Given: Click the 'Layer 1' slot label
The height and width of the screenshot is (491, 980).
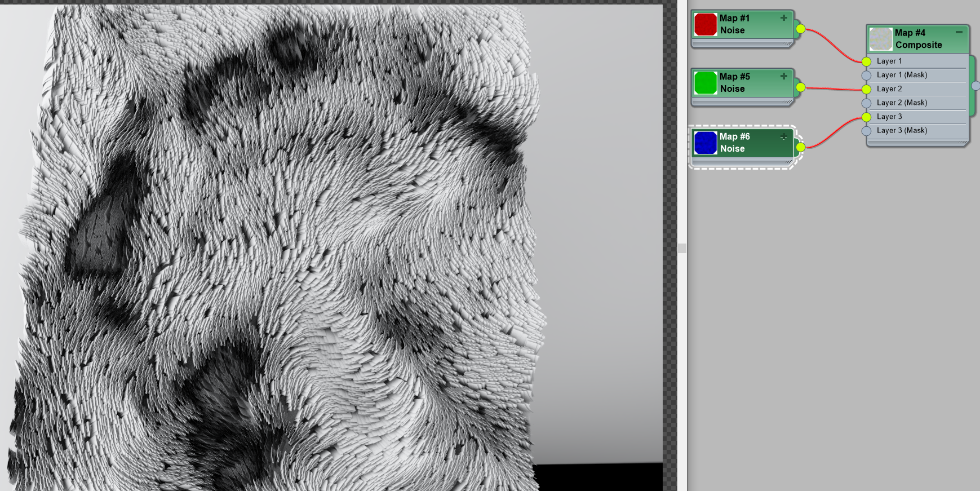Looking at the screenshot, I should (889, 61).
